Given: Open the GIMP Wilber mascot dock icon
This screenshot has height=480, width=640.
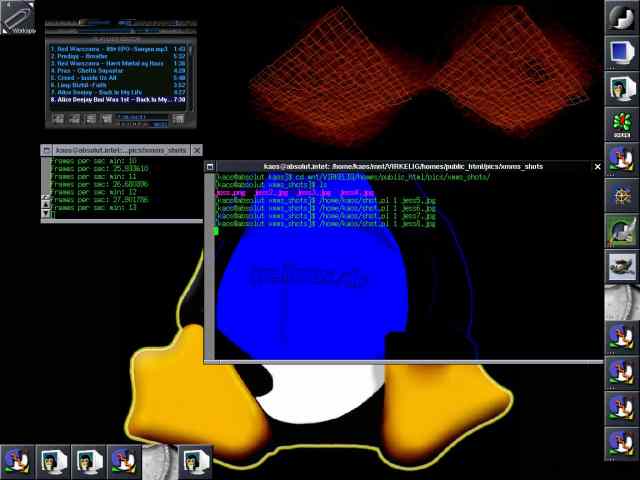Looking at the screenshot, I should click(x=622, y=267).
